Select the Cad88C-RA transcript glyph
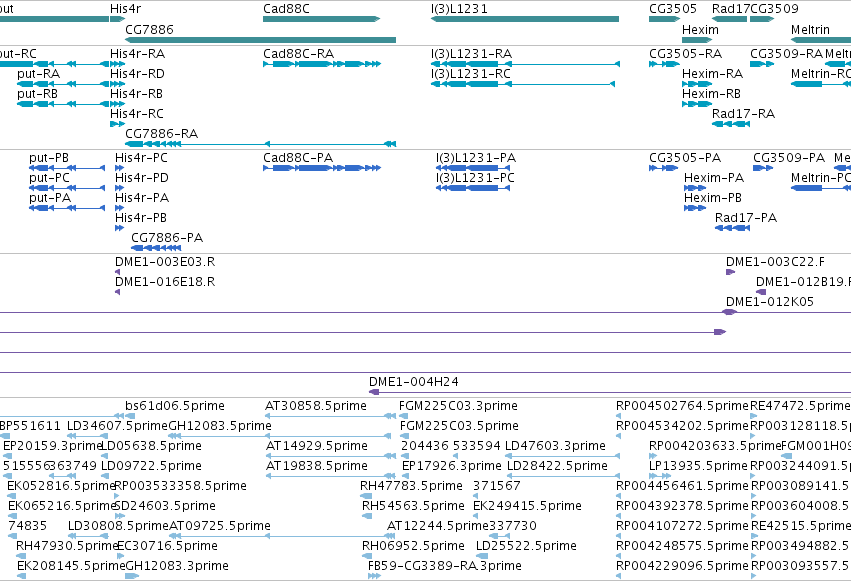Viewport: 851px width, 581px height. pos(322,64)
